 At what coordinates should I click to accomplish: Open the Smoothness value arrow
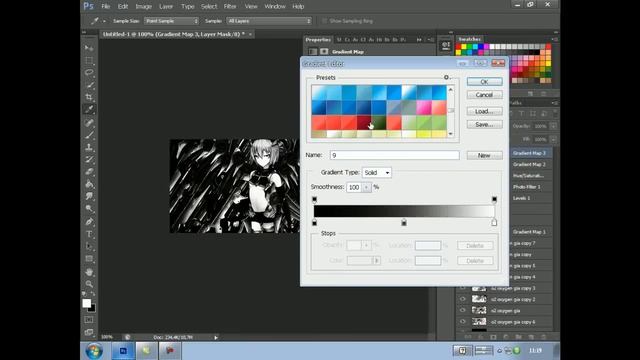point(366,187)
